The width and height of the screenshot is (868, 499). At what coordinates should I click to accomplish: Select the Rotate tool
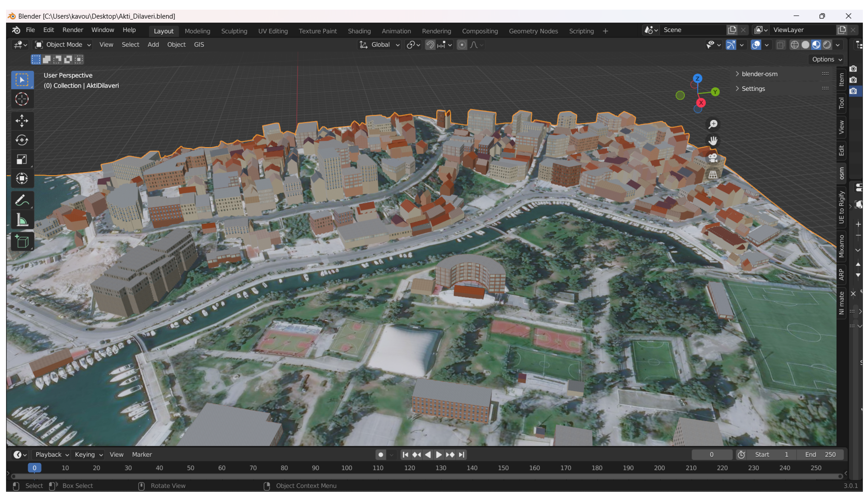[22, 140]
